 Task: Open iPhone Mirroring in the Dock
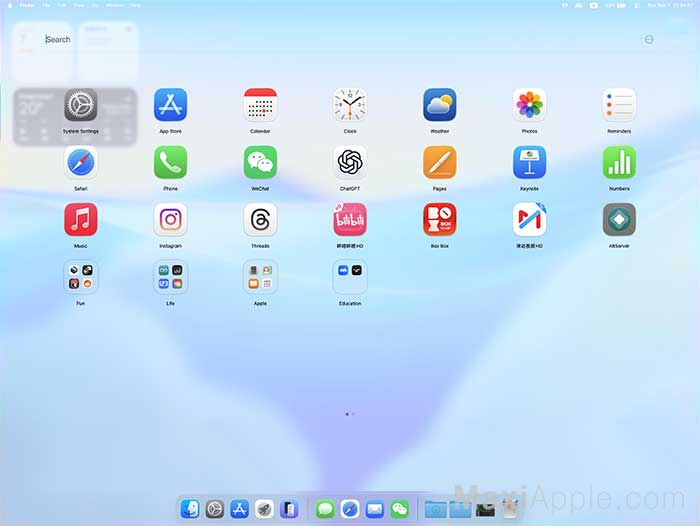pyautogui.click(x=289, y=509)
